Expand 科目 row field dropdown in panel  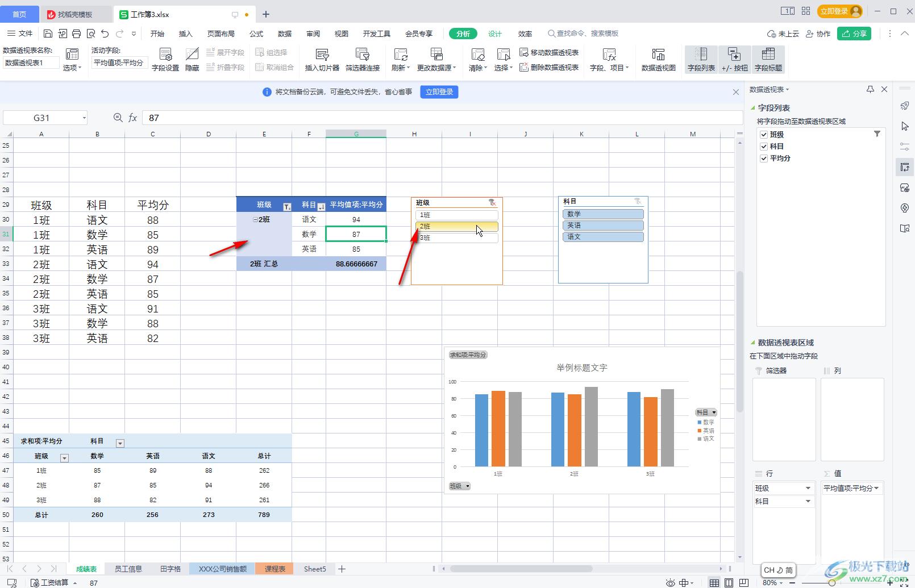coord(808,502)
